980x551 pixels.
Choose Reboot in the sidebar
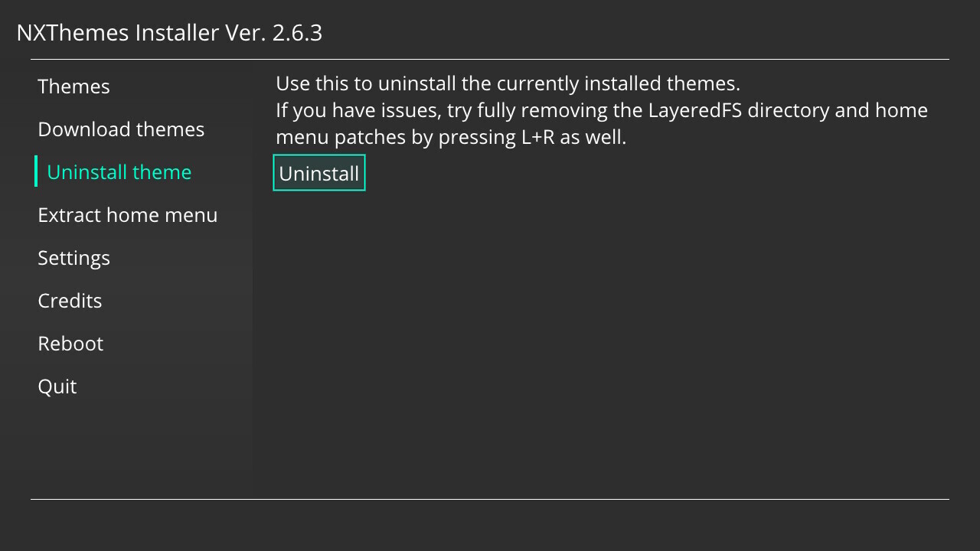(70, 344)
